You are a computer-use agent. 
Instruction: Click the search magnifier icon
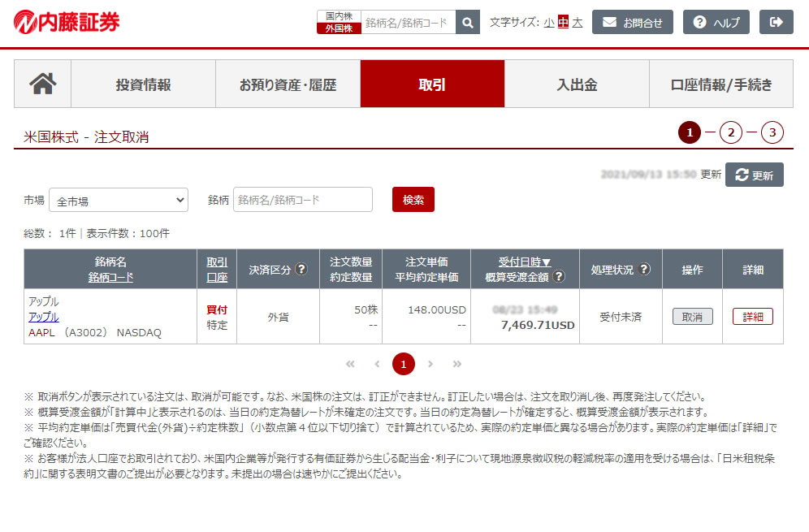click(x=467, y=23)
